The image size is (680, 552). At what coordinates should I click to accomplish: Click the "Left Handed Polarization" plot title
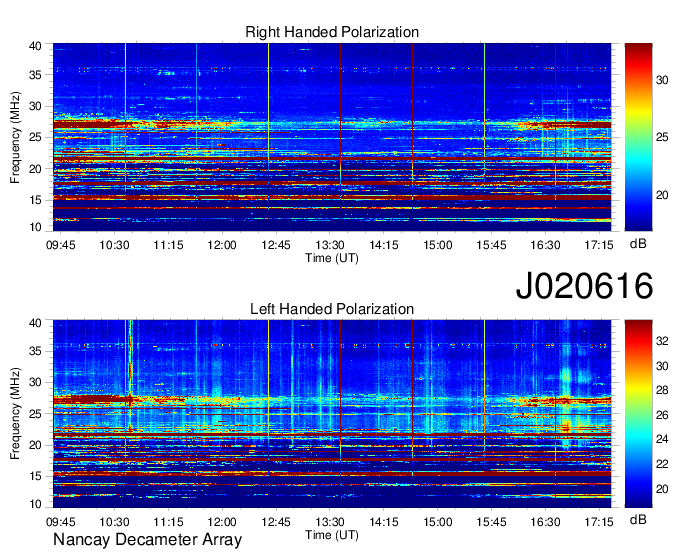332,309
